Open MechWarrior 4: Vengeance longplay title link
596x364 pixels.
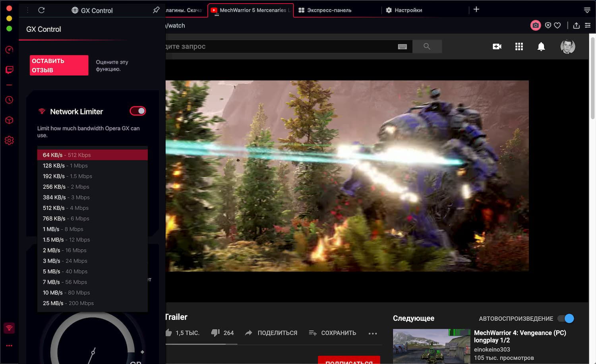520,337
